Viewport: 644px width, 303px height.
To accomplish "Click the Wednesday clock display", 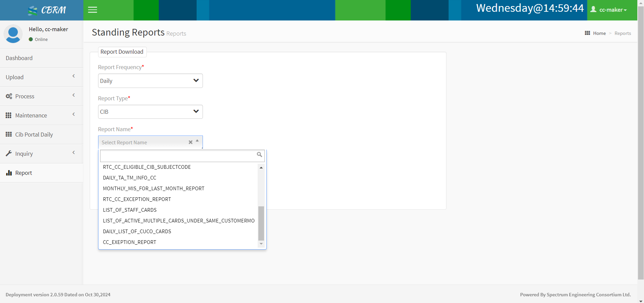I will (530, 8).
